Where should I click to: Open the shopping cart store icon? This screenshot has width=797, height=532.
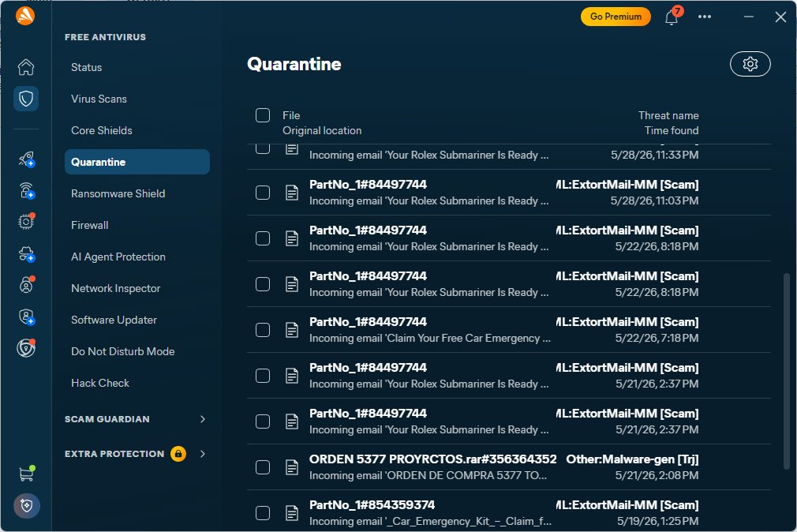click(x=26, y=474)
